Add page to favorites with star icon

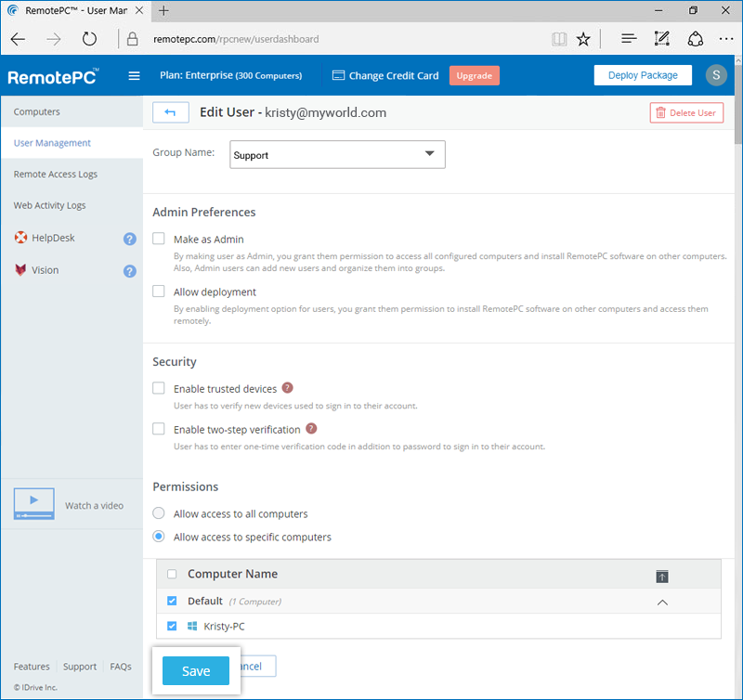(583, 39)
